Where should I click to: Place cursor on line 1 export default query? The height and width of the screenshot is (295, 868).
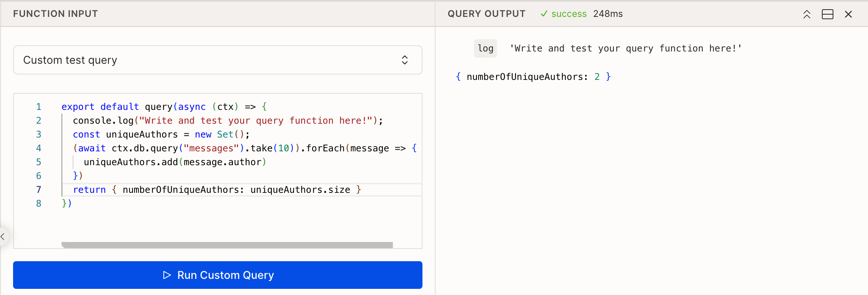pos(164,107)
